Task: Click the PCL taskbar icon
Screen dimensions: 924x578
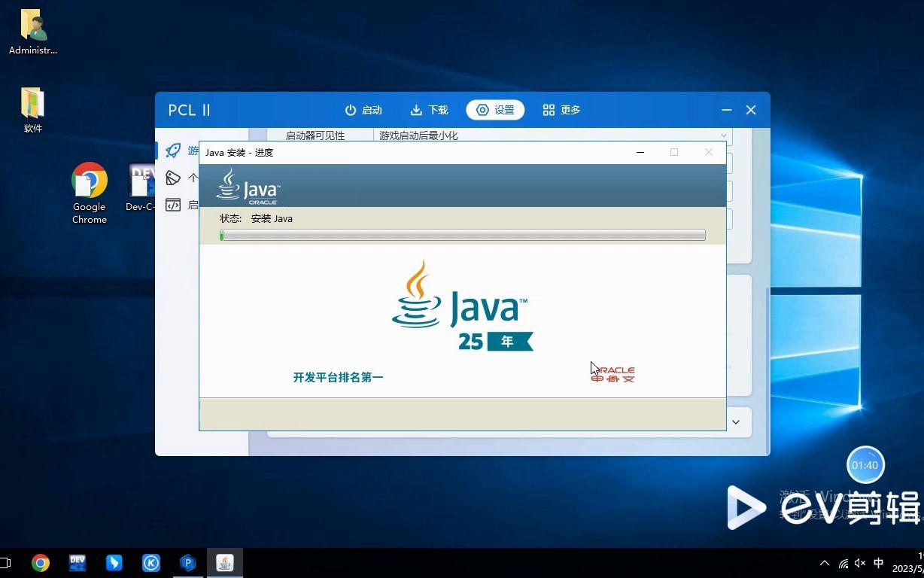Action: [x=188, y=563]
